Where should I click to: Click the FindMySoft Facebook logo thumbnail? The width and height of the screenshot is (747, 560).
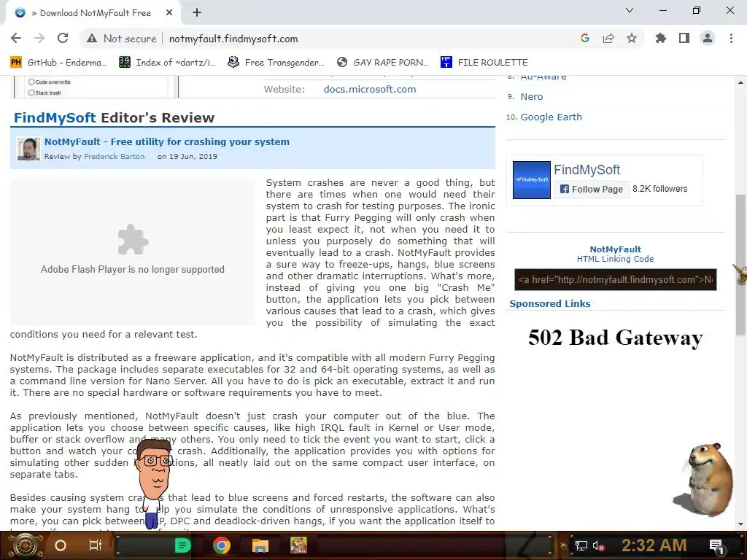(x=531, y=180)
